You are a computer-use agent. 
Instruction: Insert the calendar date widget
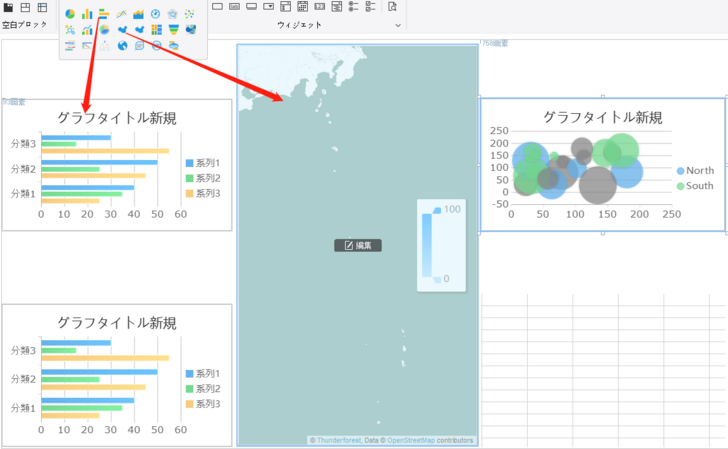point(303,7)
